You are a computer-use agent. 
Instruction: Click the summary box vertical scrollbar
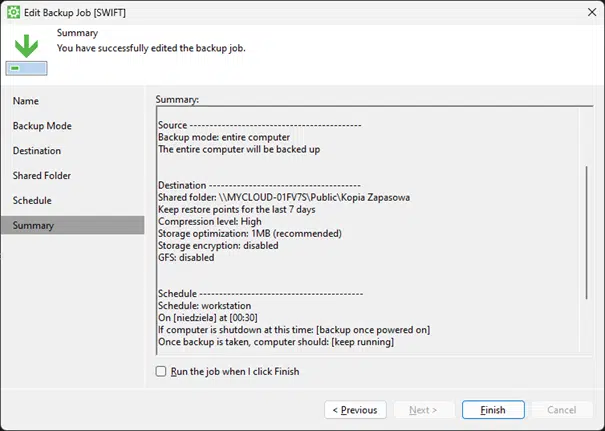(x=588, y=230)
